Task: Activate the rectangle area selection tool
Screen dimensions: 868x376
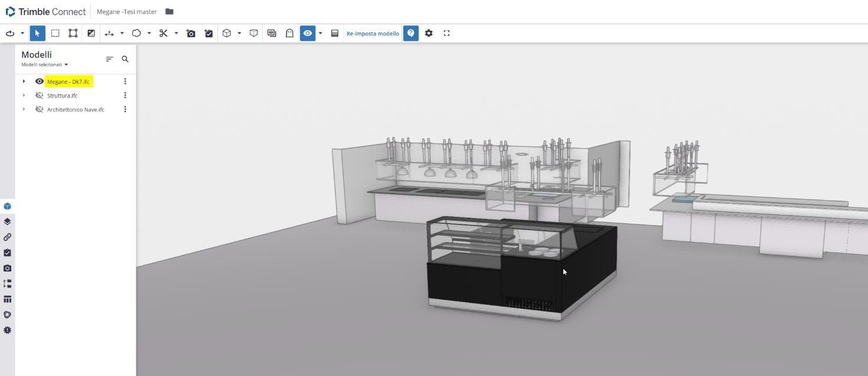Action: [x=55, y=34]
